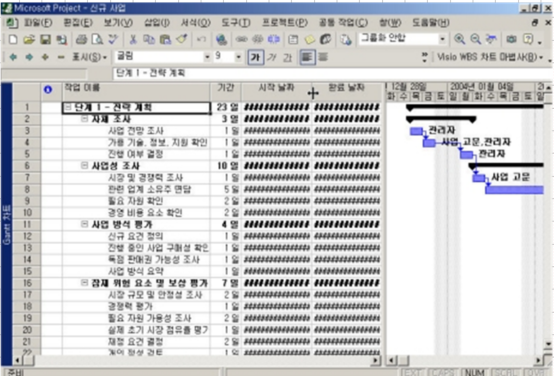Click the New project file icon
The height and width of the screenshot is (376, 554).
[x=13, y=39]
